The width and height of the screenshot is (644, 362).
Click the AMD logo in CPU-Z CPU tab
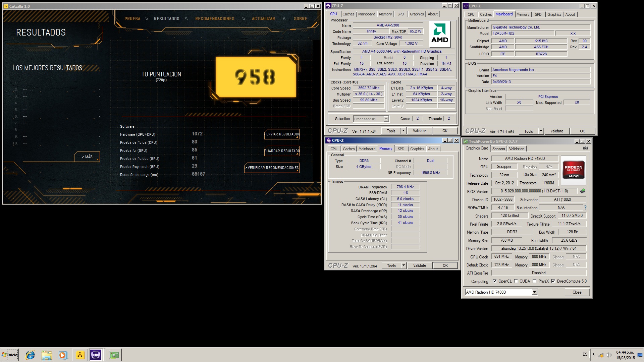440,35
